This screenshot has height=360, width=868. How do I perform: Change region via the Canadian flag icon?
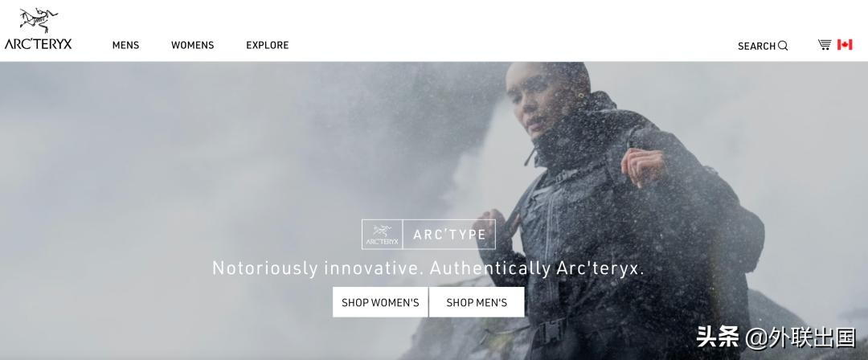[845, 45]
